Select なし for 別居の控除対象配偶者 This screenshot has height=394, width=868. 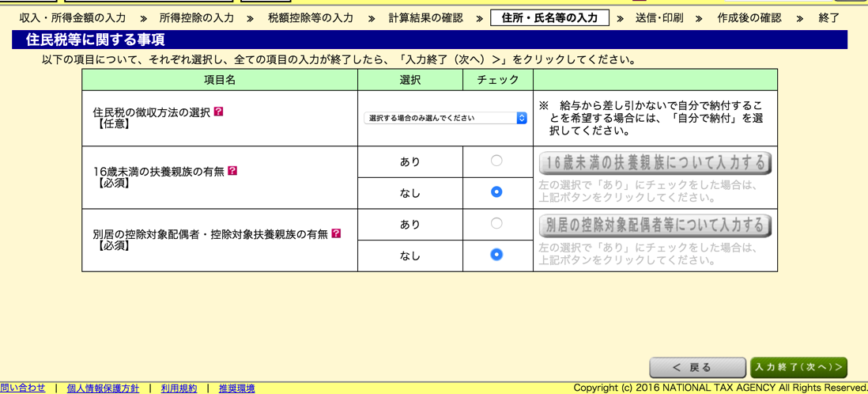(496, 254)
